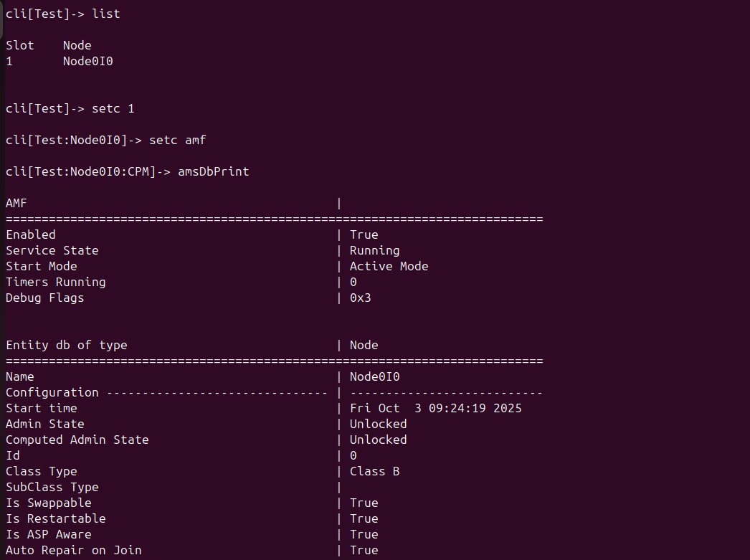Select the "Active Mode" Start Mode value
Image resolution: width=750 pixels, height=560 pixels.
click(x=389, y=266)
